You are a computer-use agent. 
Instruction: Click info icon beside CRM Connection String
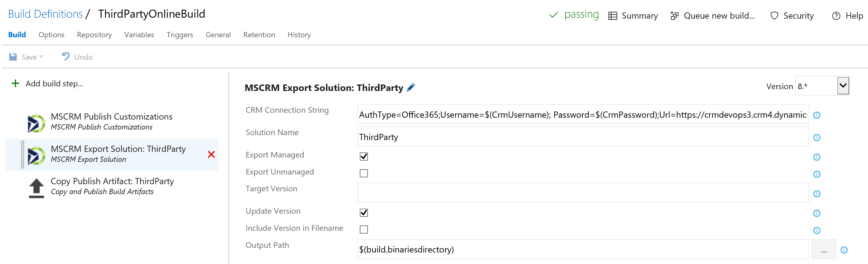[x=817, y=115]
